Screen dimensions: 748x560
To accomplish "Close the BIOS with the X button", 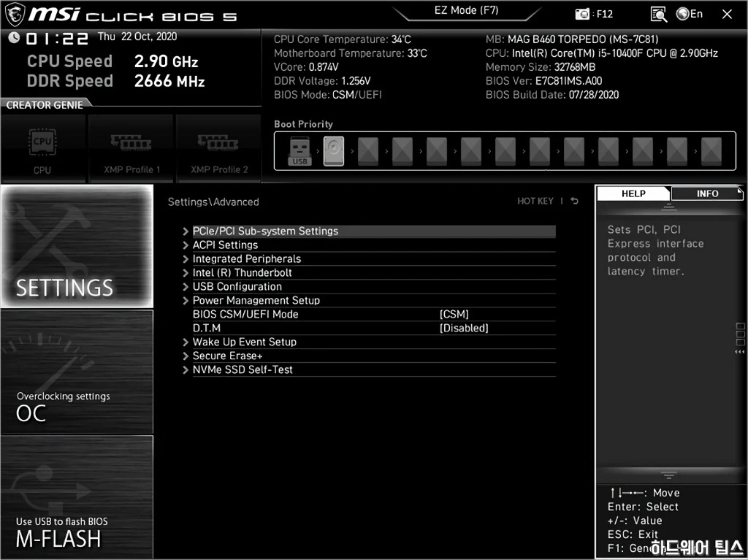I will click(727, 15).
